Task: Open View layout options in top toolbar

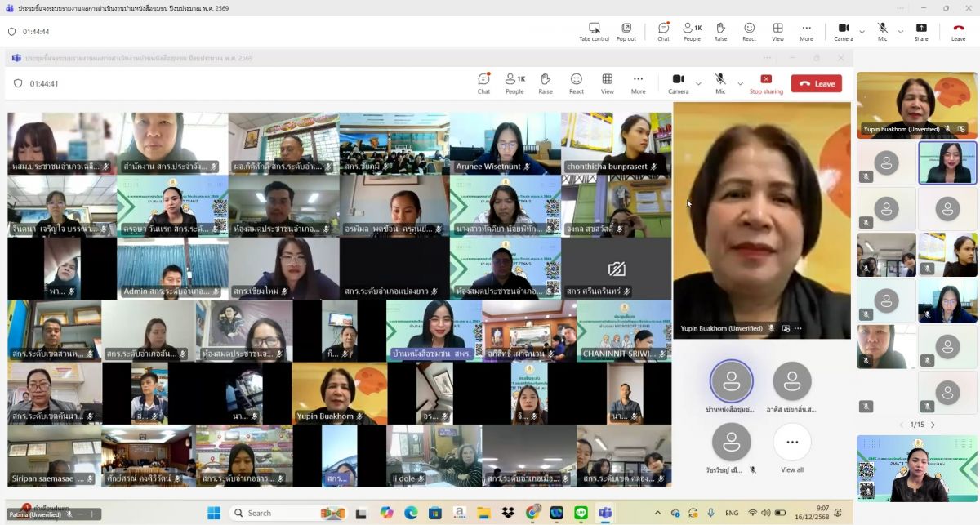Action: tap(777, 31)
